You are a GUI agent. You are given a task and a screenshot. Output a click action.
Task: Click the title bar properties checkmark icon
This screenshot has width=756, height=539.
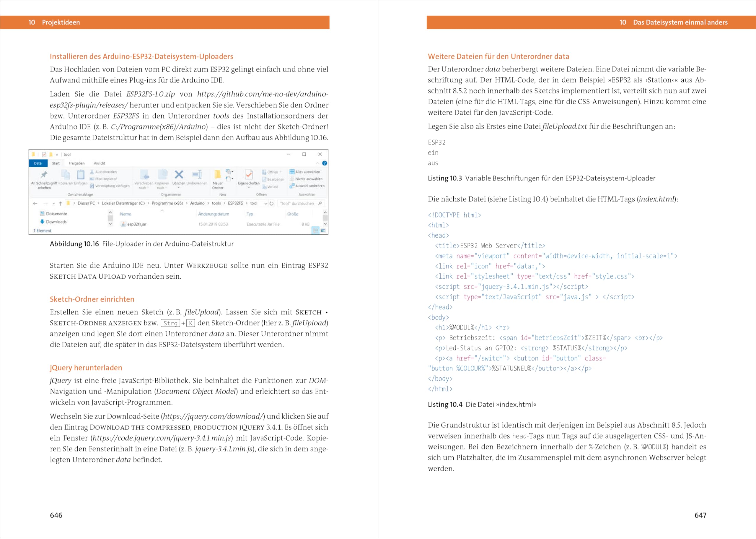44,154
